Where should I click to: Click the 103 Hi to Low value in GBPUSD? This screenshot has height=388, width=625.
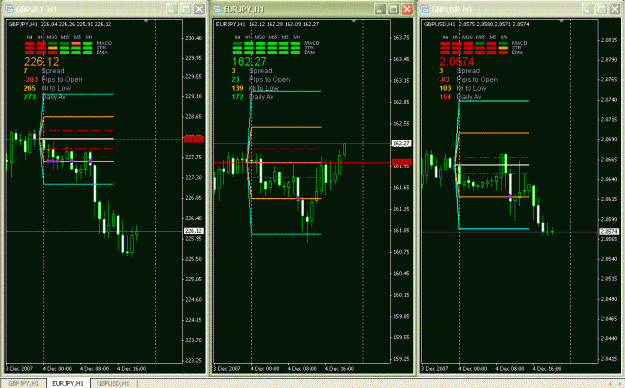pos(445,88)
